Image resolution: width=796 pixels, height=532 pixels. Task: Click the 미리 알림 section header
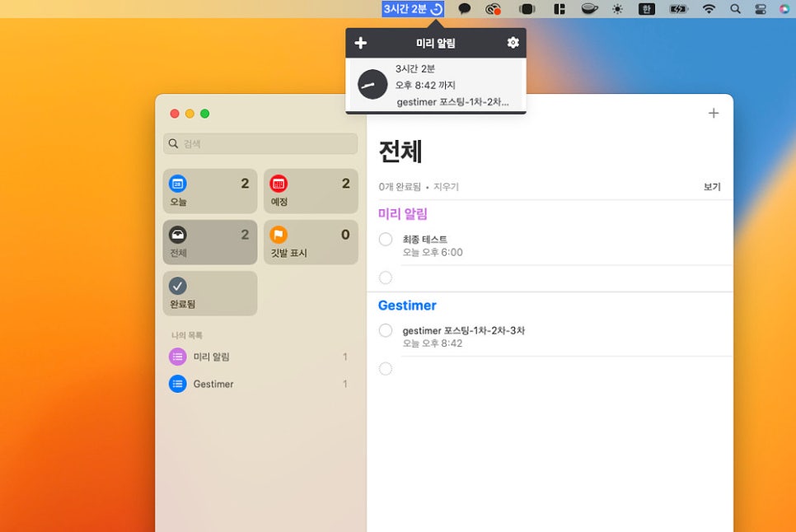click(x=403, y=214)
